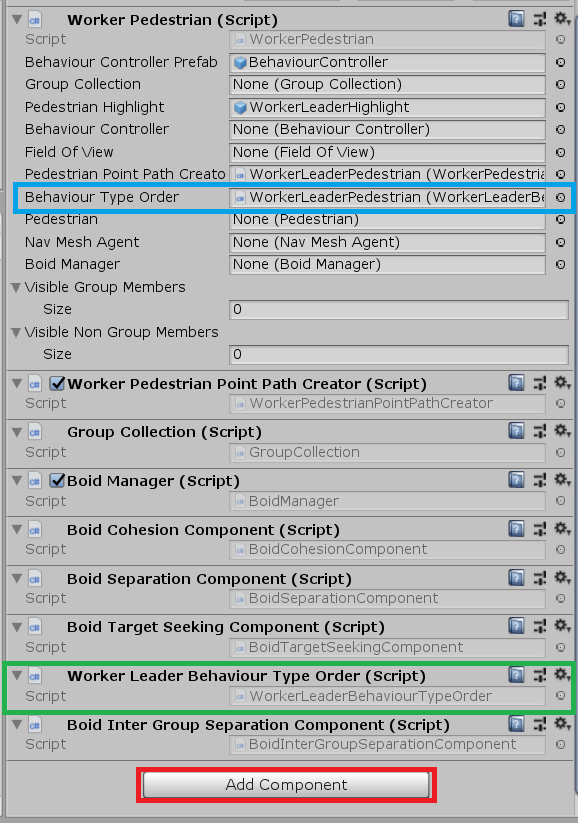Collapse the Boid Cohesion Component

(17, 530)
